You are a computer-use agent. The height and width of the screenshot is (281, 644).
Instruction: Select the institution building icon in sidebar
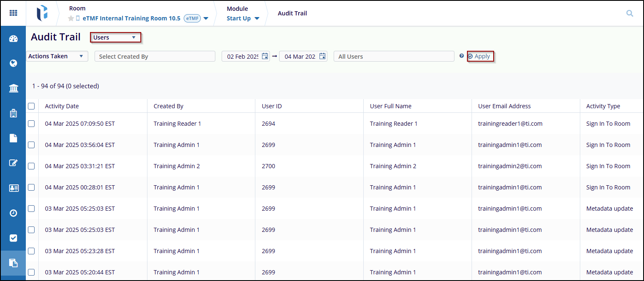pos(13,88)
